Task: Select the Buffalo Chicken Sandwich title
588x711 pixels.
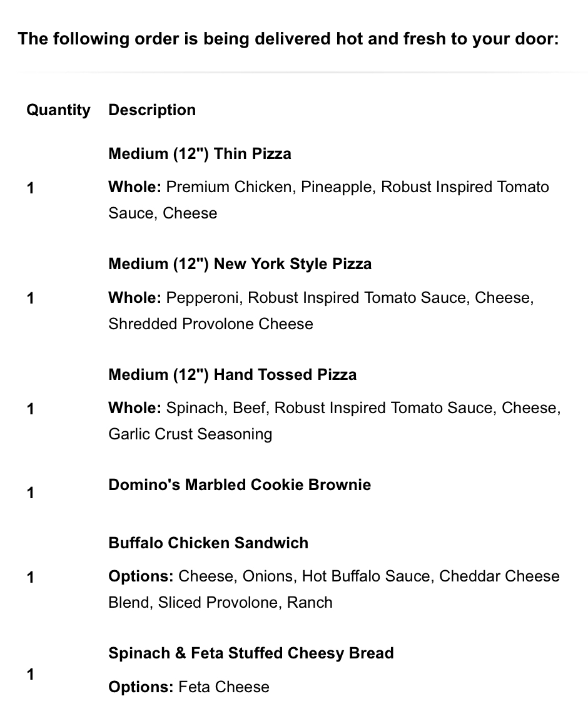Action: [x=208, y=543]
